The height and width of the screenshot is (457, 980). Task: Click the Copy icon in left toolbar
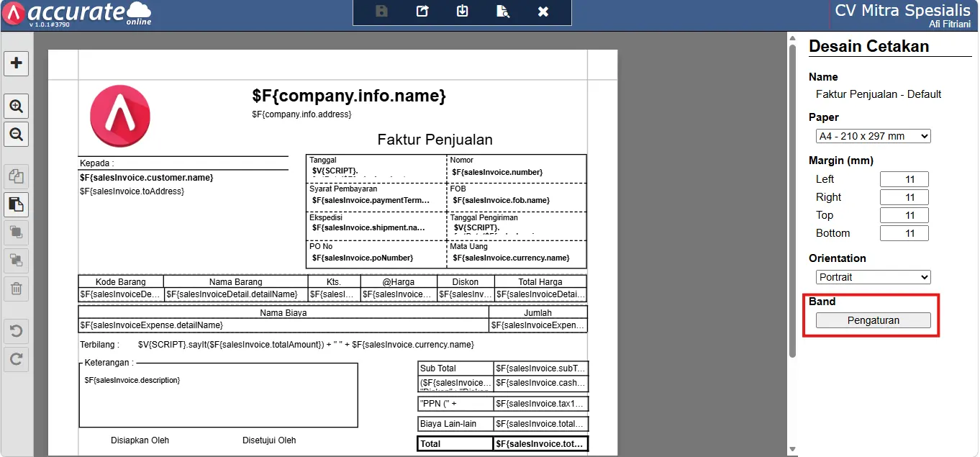(x=17, y=176)
